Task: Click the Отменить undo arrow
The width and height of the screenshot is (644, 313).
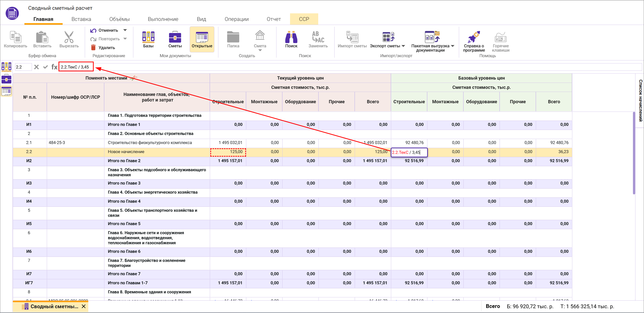Action: tap(93, 30)
